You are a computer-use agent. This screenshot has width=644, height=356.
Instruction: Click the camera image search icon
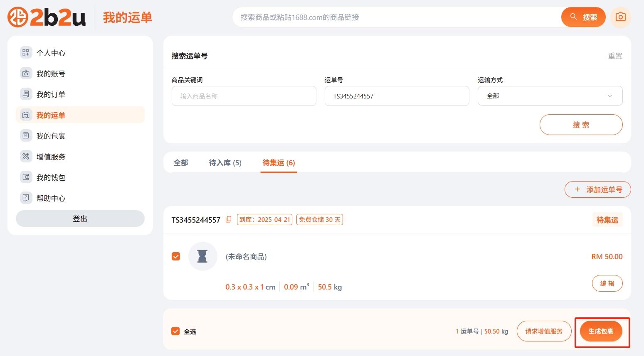pos(620,17)
